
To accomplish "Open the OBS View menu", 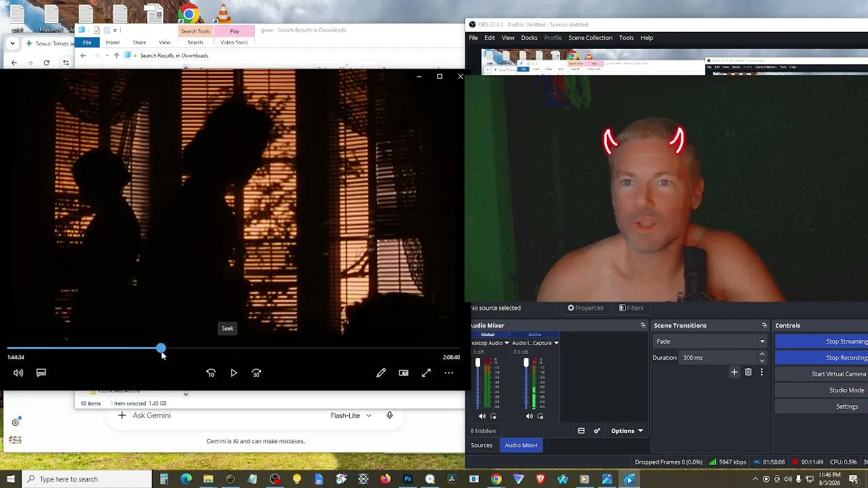I will 508,38.
